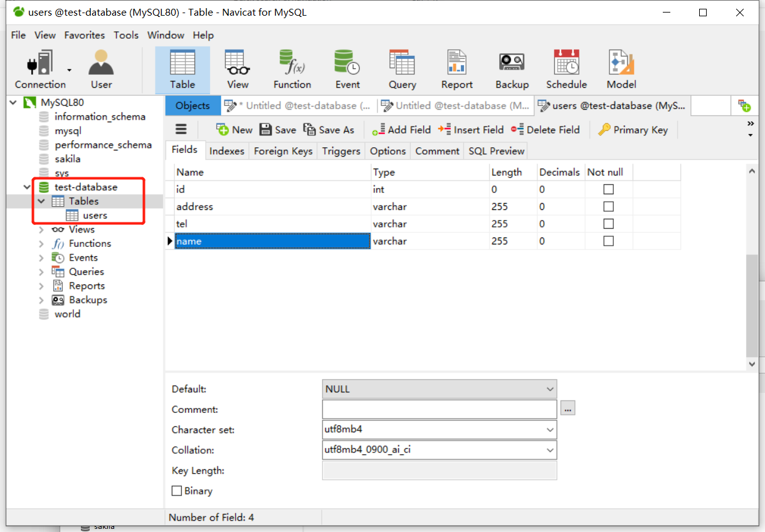Open the Connection tool in toolbar
This screenshot has width=765, height=532.
point(40,70)
